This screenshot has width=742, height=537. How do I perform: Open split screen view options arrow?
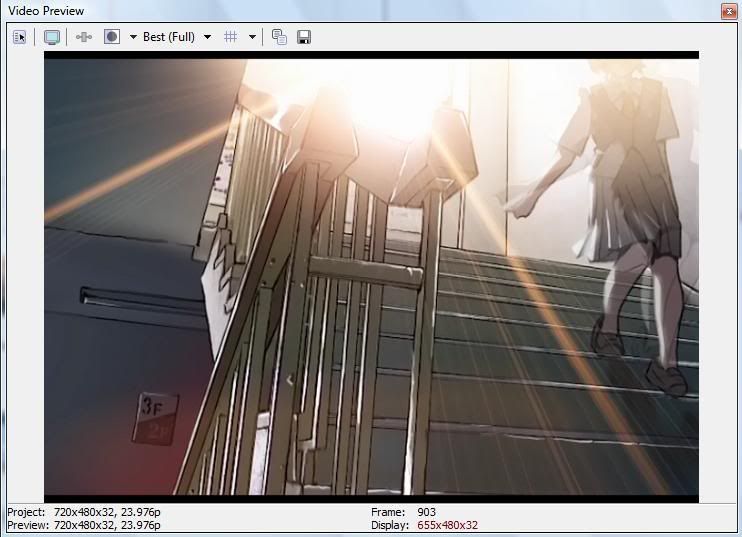(x=133, y=37)
